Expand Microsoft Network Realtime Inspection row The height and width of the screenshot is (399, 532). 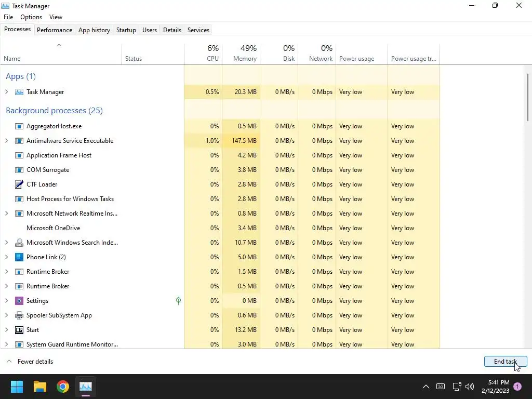pos(6,214)
